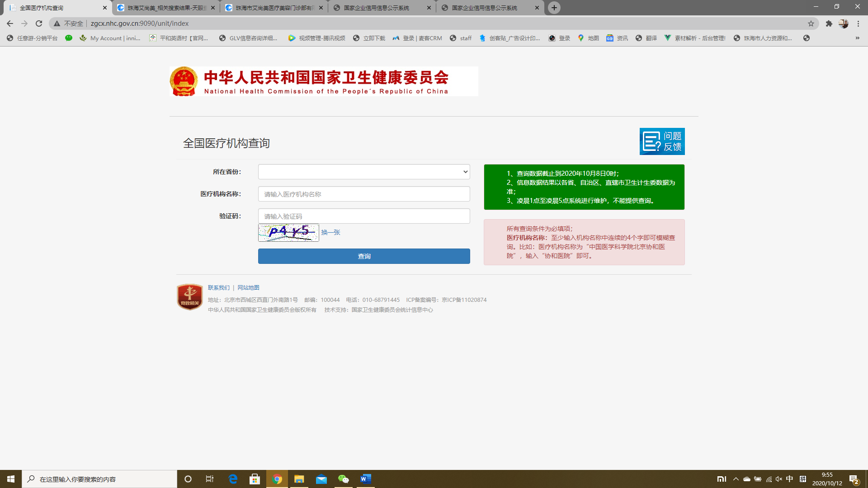The image size is (868, 488).
Task: Open the GLV信息咨询详细 bookmark
Action: point(248,38)
